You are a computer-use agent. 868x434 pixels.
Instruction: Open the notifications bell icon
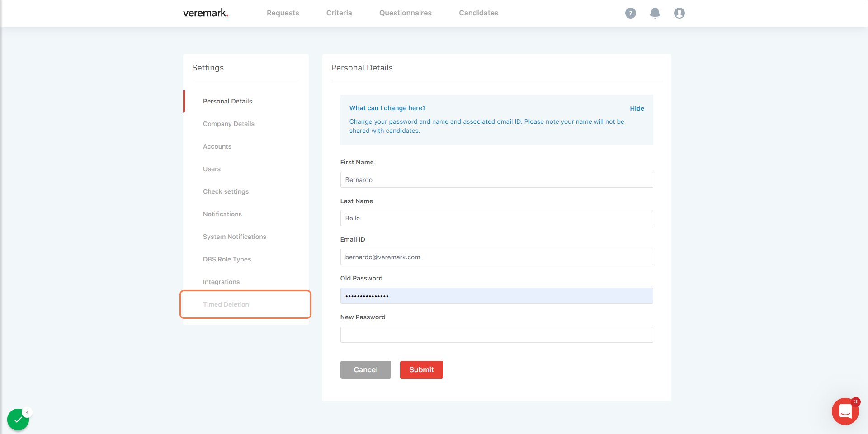click(655, 13)
